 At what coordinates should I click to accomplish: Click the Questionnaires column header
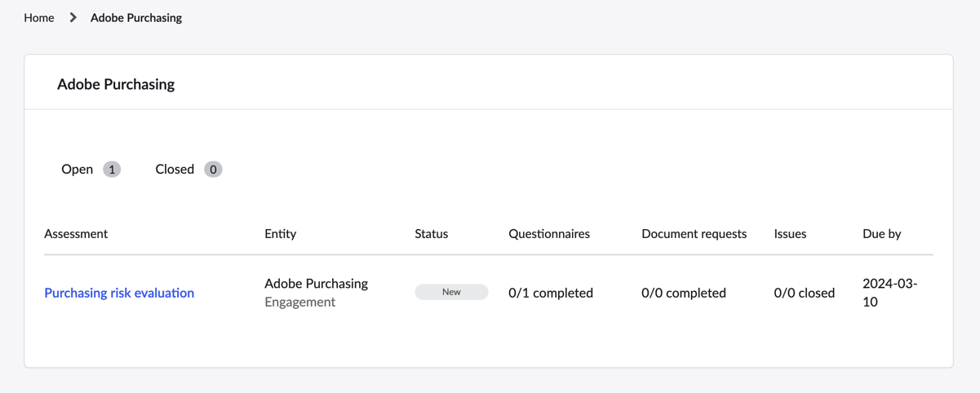549,233
